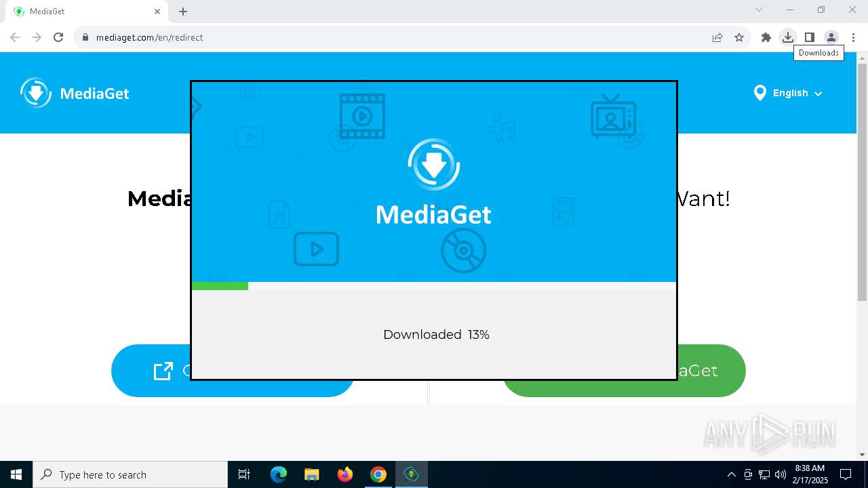Show hidden system tray icons
Screen dimensions: 868x488
pyautogui.click(x=731, y=474)
